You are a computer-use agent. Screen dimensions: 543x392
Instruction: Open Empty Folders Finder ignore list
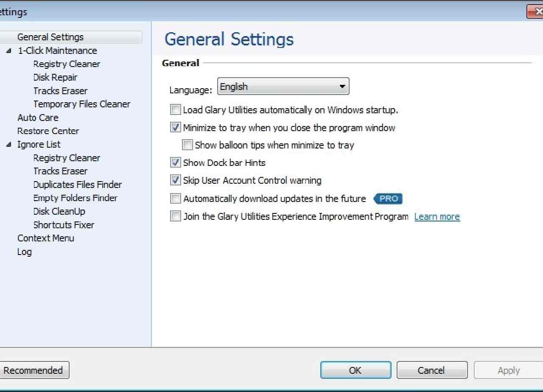click(75, 198)
